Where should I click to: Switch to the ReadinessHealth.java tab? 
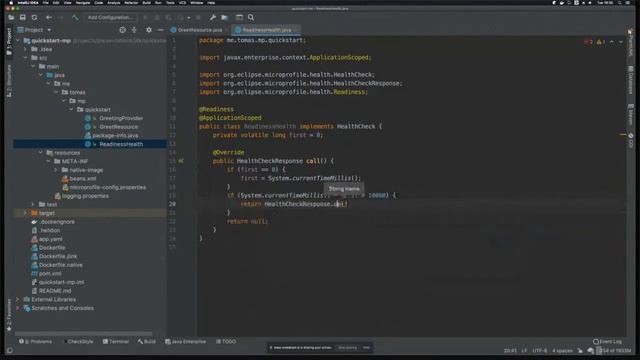click(265, 30)
